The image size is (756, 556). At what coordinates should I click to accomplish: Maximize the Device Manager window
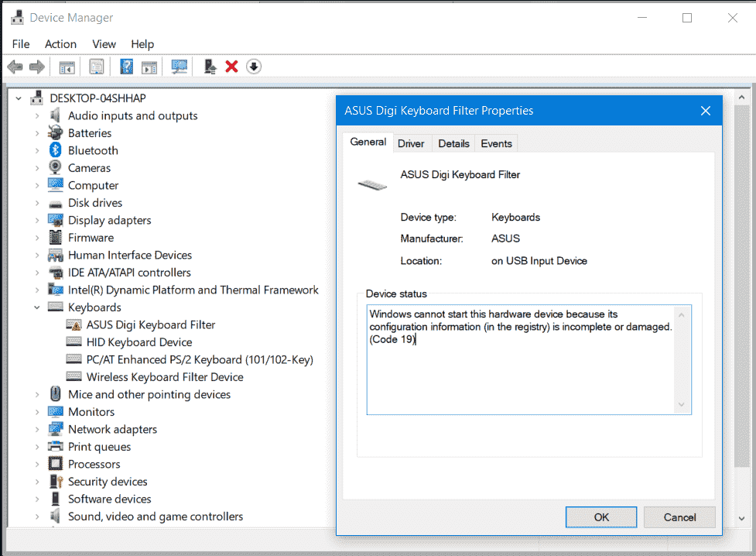687,18
